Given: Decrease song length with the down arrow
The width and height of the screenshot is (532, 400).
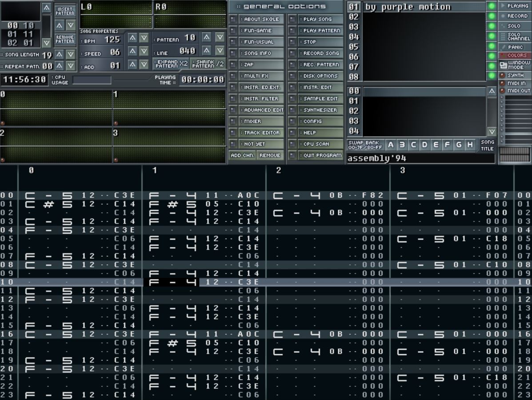Looking at the screenshot, I should click(70, 54).
